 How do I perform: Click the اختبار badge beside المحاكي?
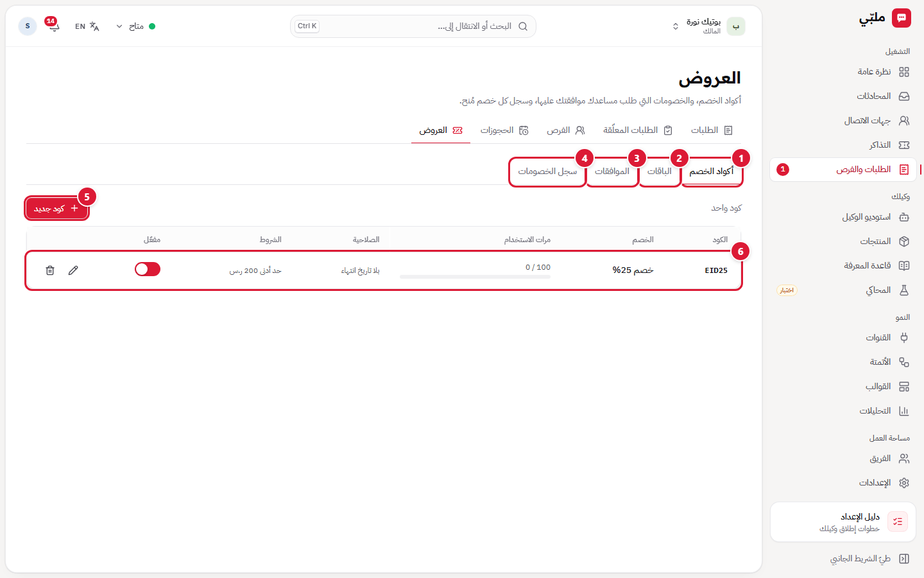tap(787, 290)
